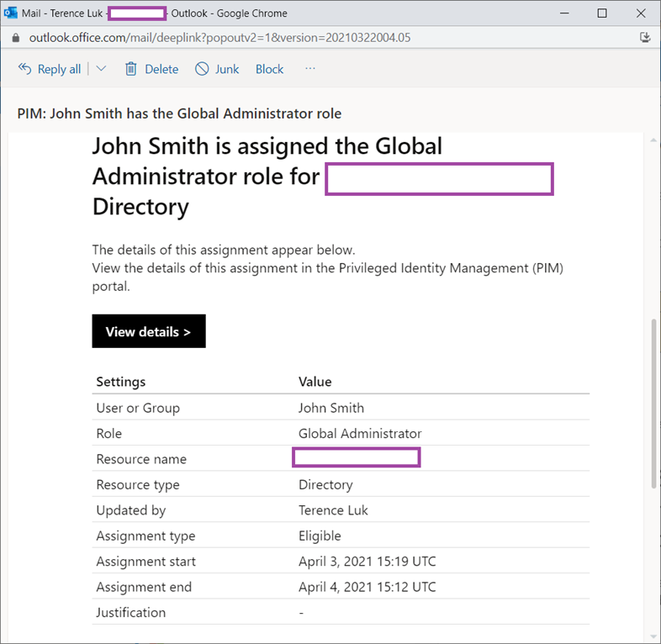The width and height of the screenshot is (661, 644).
Task: Click the Delete trash can icon
Action: click(130, 69)
